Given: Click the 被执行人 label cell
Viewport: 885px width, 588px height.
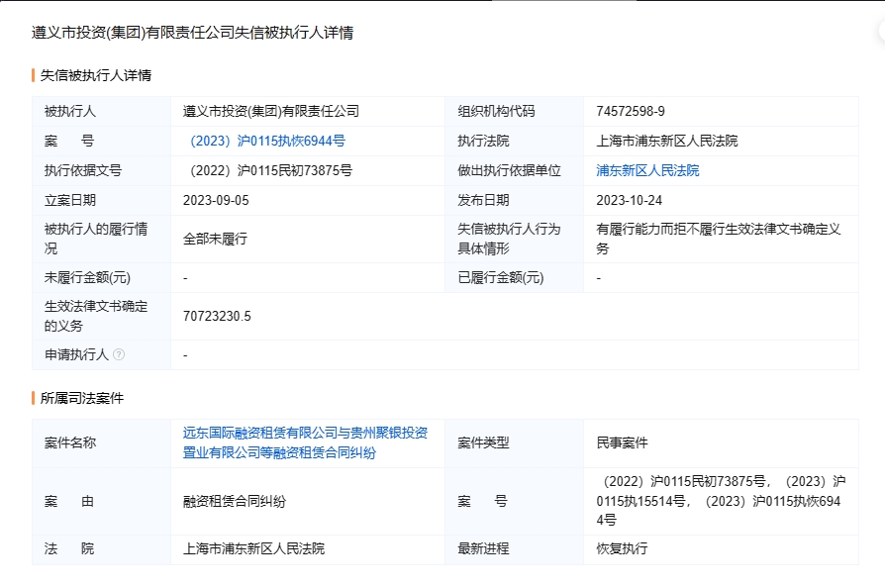Looking at the screenshot, I should (102, 111).
